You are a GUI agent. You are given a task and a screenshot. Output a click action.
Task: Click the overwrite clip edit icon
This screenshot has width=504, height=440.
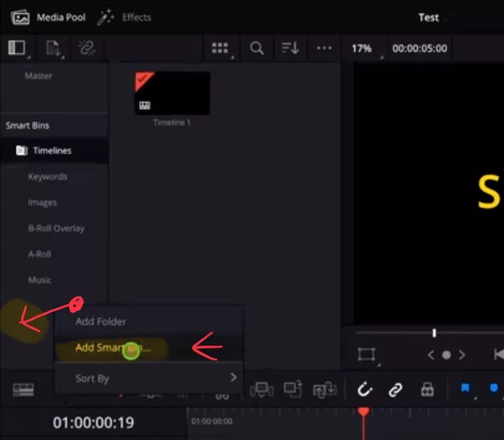pyautogui.click(x=293, y=389)
